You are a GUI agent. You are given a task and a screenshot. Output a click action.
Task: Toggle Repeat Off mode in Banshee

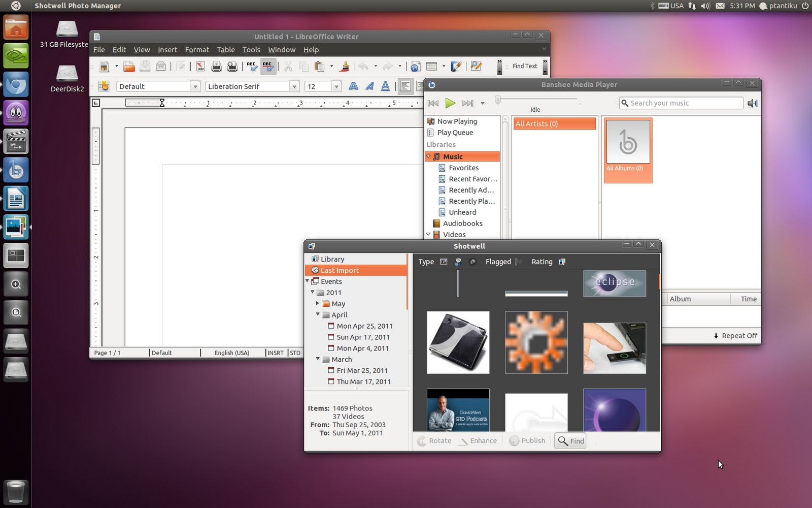(735, 336)
